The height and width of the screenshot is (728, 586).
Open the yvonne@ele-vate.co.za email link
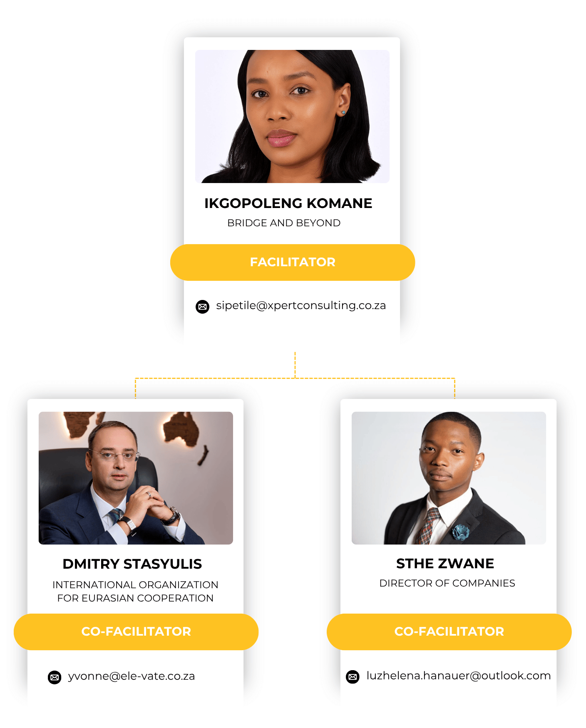point(132,676)
